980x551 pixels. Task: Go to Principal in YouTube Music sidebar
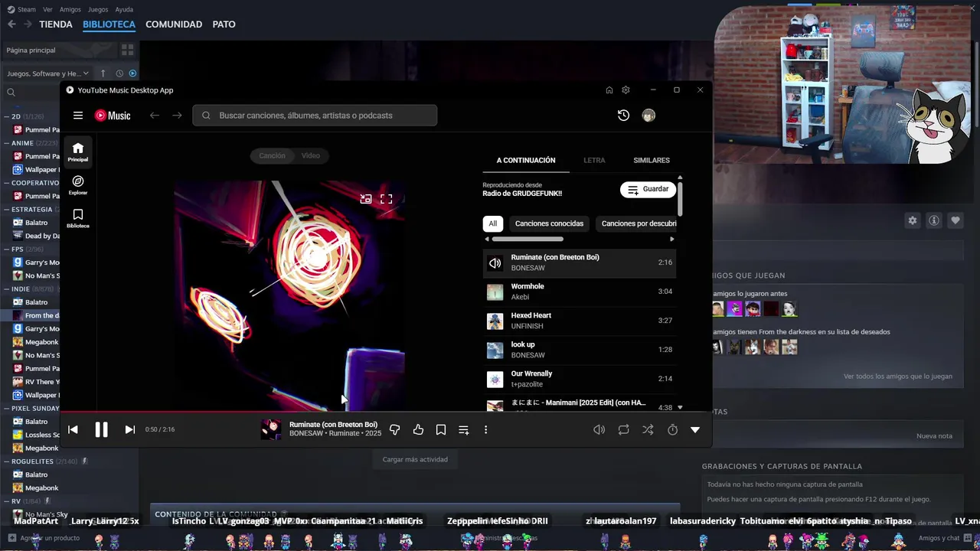coord(78,152)
